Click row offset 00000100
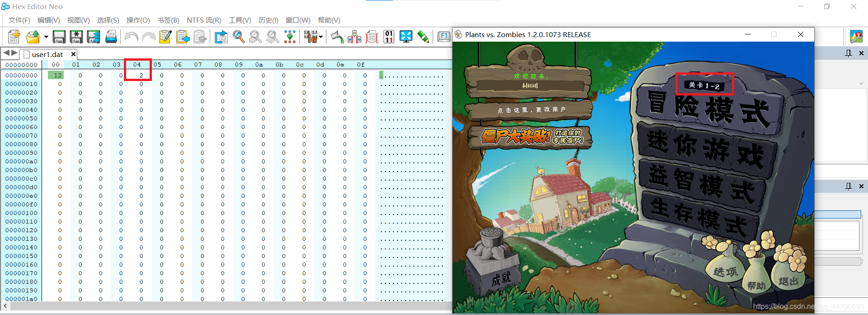868x315 pixels. [x=21, y=213]
